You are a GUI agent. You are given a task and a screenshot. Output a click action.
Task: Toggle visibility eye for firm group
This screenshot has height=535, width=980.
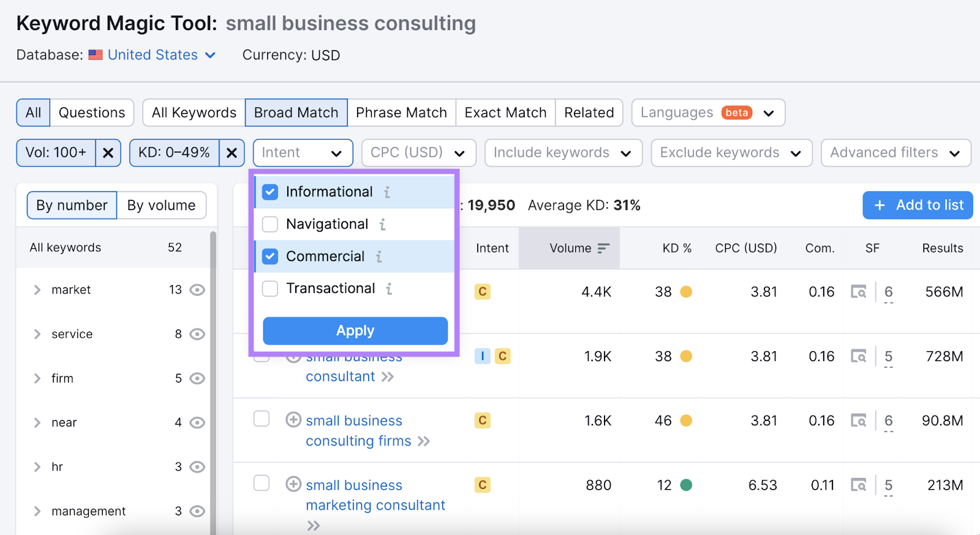[x=197, y=379]
